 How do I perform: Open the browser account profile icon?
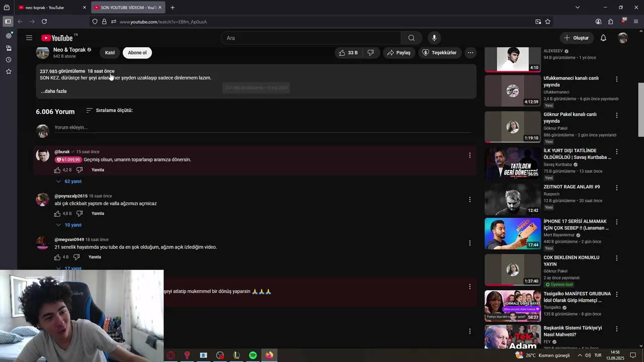598,22
